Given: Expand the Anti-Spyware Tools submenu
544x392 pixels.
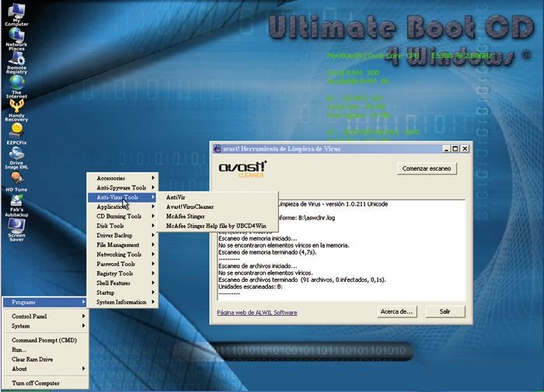Looking at the screenshot, I should pos(123,188).
